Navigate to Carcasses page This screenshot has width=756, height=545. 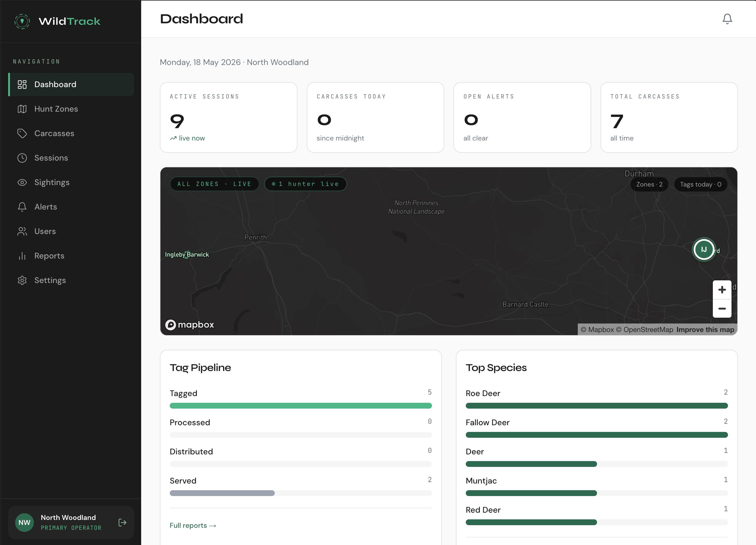pyautogui.click(x=71, y=133)
